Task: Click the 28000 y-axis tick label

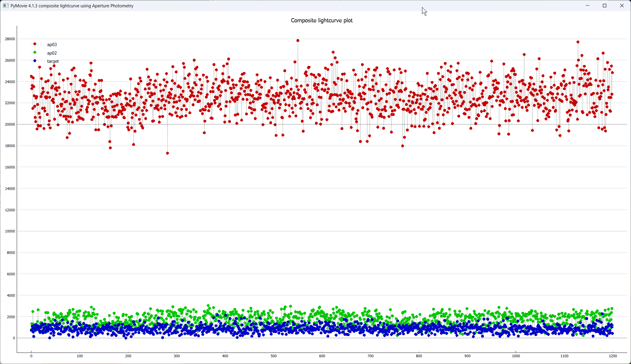Action: coord(10,39)
